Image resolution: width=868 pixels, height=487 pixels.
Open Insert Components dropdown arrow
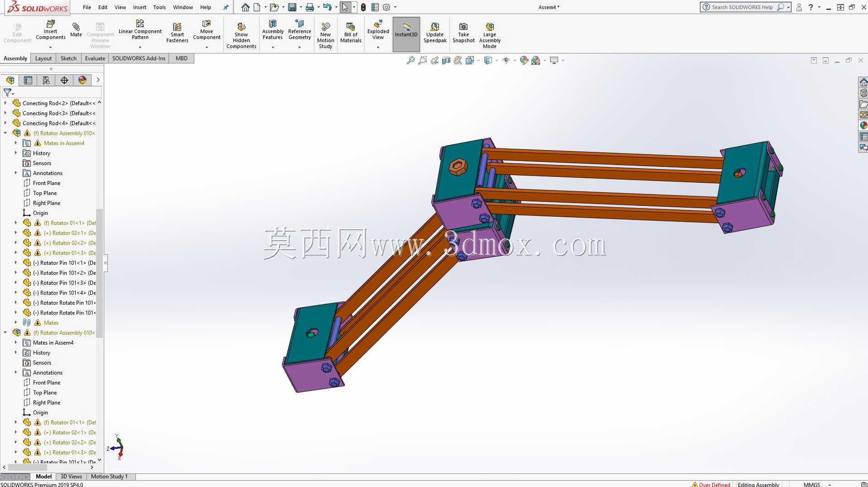point(50,47)
